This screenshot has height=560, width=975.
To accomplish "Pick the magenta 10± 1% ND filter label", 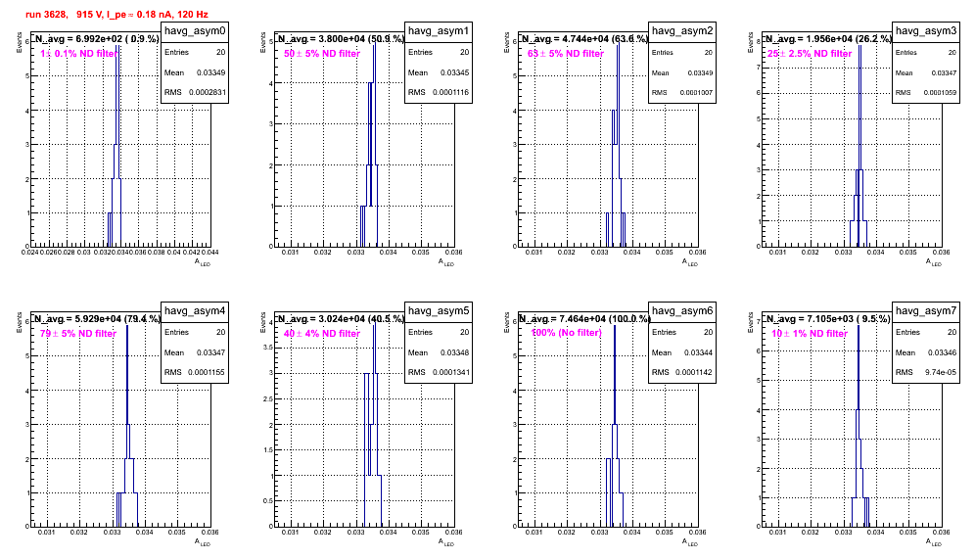I will pos(810,334).
